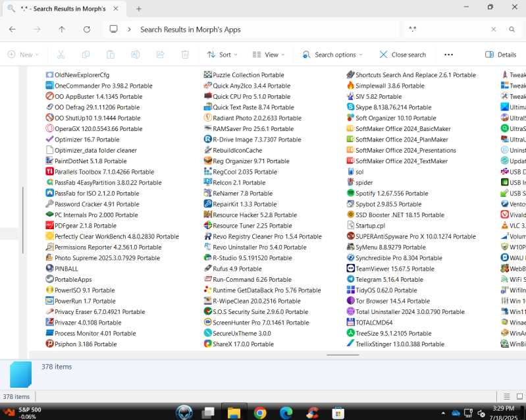The height and width of the screenshot is (420, 526).
Task: Click the PC icon in address bar
Action: (x=114, y=29)
